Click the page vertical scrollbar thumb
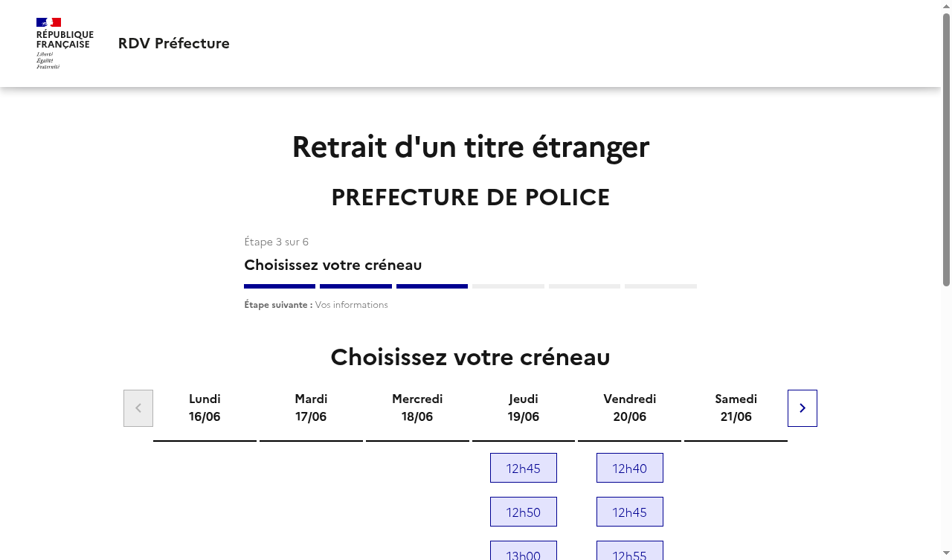The height and width of the screenshot is (560, 952). (x=946, y=149)
